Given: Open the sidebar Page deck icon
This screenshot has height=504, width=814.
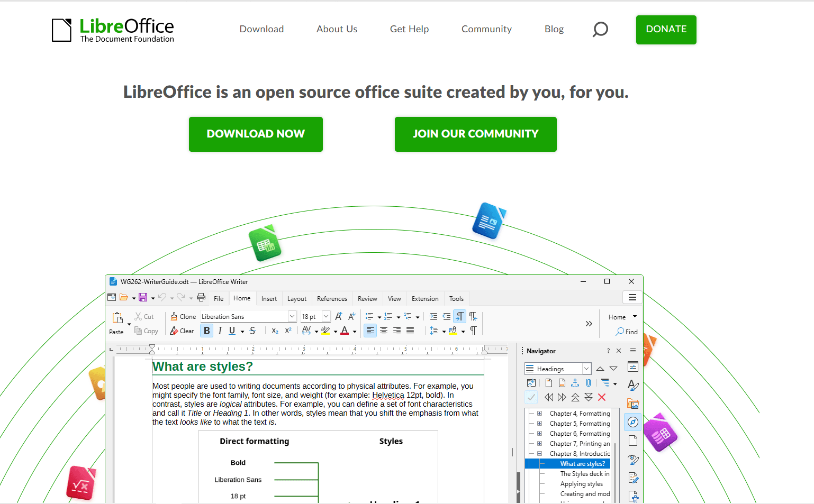Looking at the screenshot, I should 633,441.
